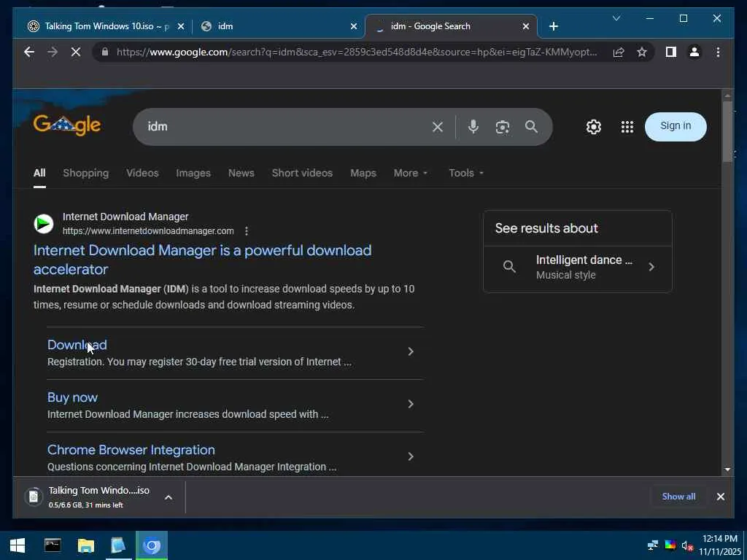747x560 pixels.
Task: Bookmark this tab with the star
Action: pyautogui.click(x=642, y=52)
